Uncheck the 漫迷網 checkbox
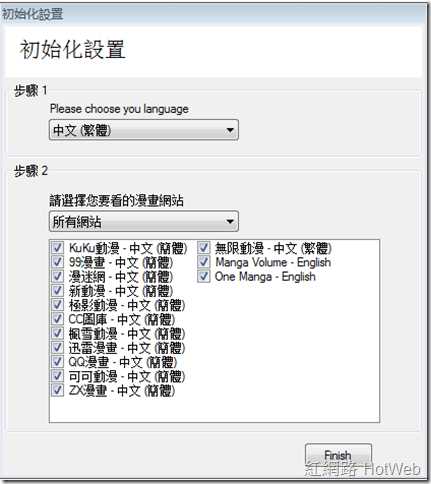Image resolution: width=431 pixels, height=484 pixels. (x=57, y=276)
